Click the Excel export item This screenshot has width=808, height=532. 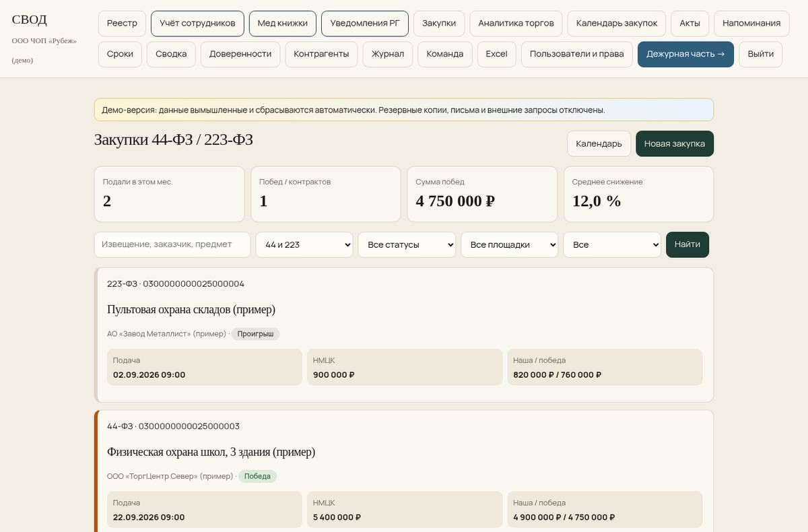click(497, 54)
